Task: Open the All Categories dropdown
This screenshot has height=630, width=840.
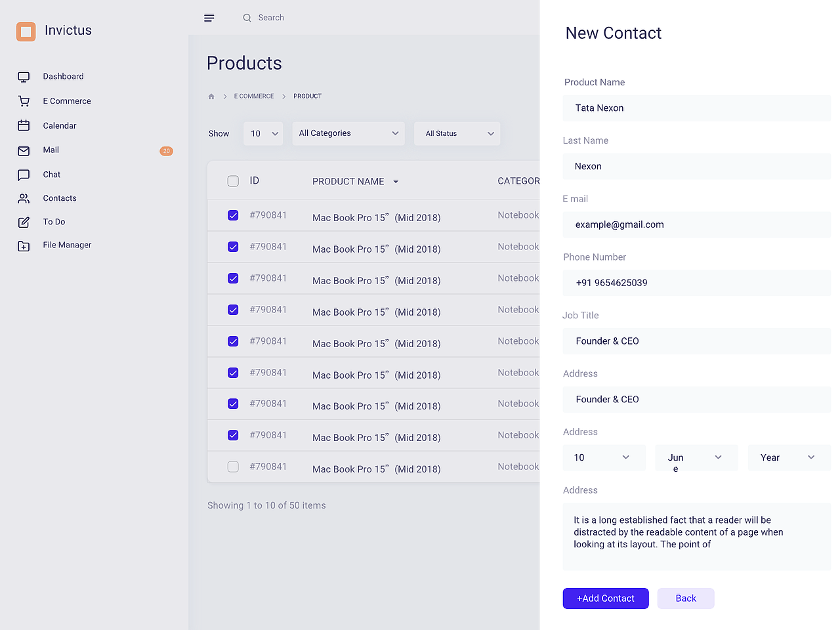Action: click(348, 133)
